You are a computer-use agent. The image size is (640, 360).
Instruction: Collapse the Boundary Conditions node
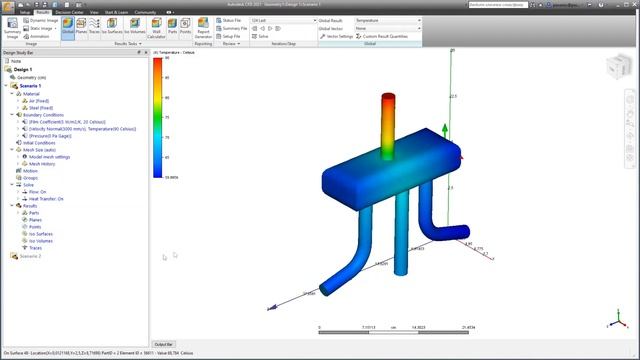click(x=12, y=115)
